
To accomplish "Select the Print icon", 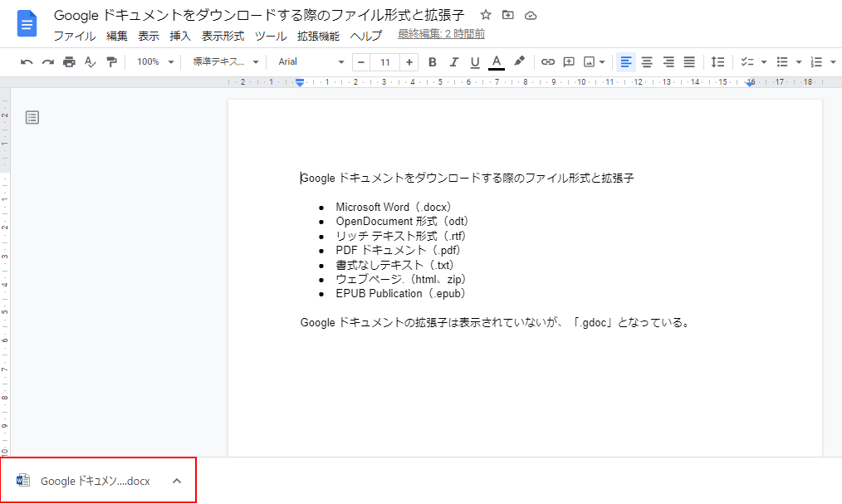I will [x=70, y=61].
